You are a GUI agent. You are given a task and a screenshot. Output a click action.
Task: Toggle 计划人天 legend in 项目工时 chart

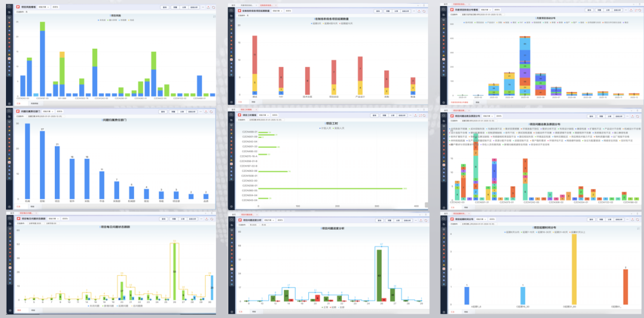(x=326, y=129)
